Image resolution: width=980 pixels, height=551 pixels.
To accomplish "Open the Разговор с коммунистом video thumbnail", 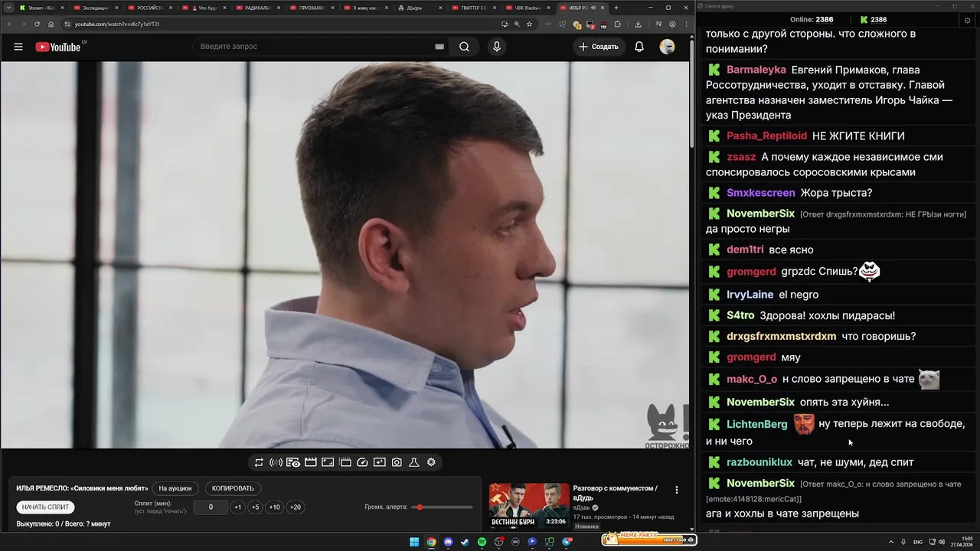I will 529,506.
